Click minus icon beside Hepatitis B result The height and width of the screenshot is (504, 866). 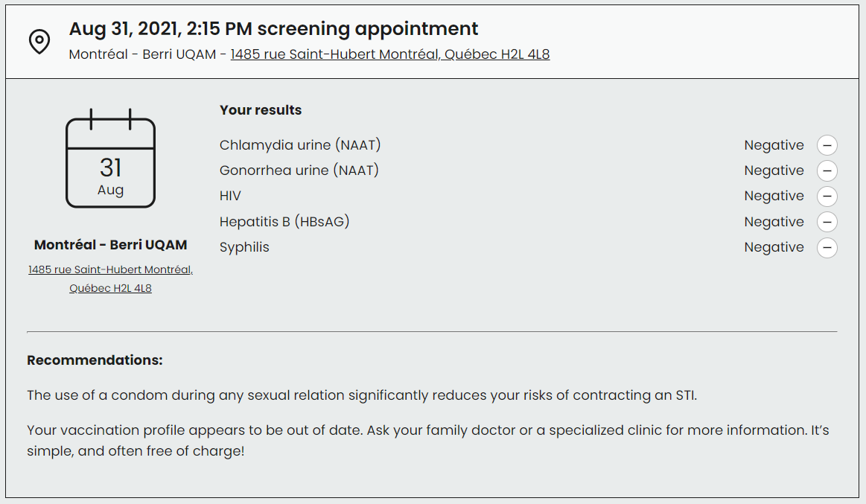click(827, 222)
